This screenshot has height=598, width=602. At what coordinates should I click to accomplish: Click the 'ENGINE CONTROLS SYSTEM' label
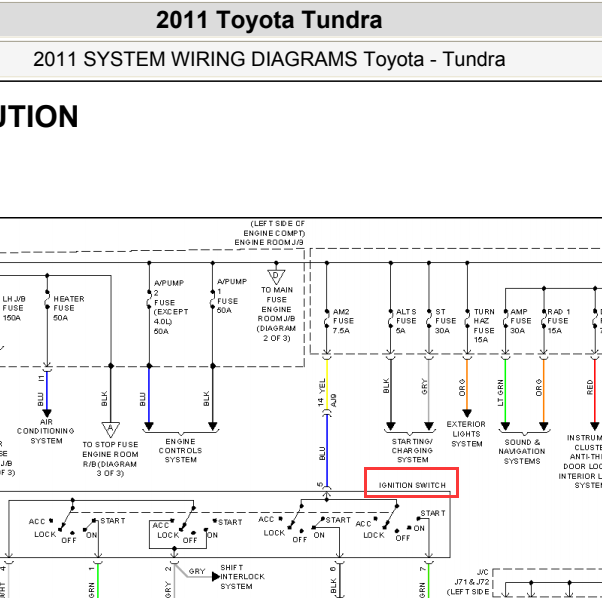point(180,451)
